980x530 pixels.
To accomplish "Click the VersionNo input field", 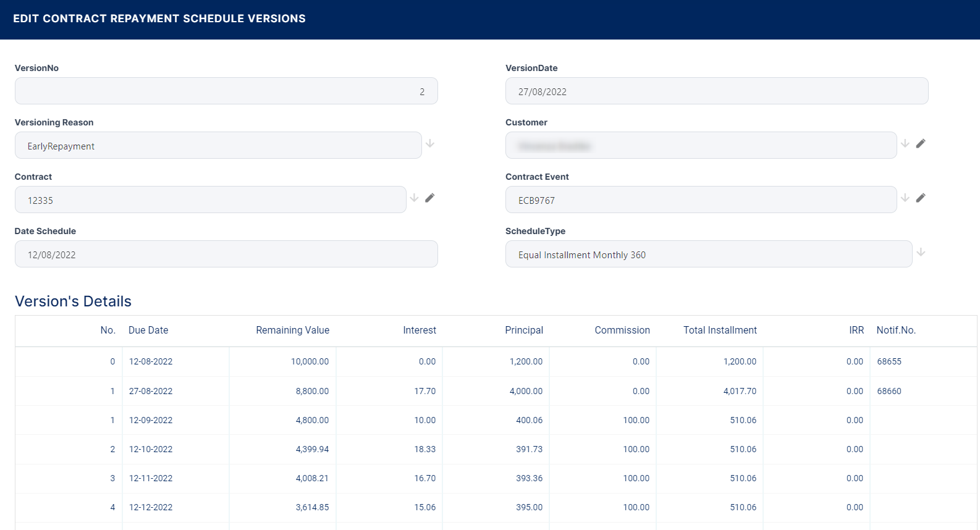I will coord(226,91).
